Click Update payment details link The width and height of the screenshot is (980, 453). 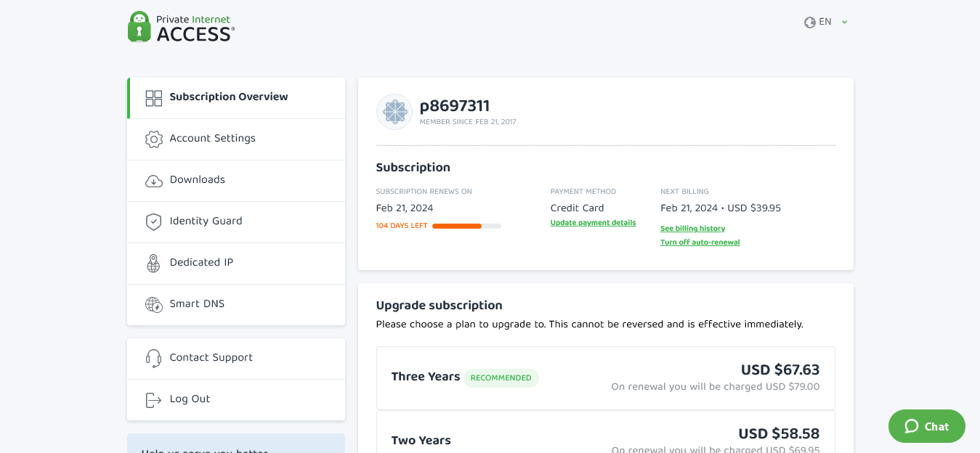[593, 223]
